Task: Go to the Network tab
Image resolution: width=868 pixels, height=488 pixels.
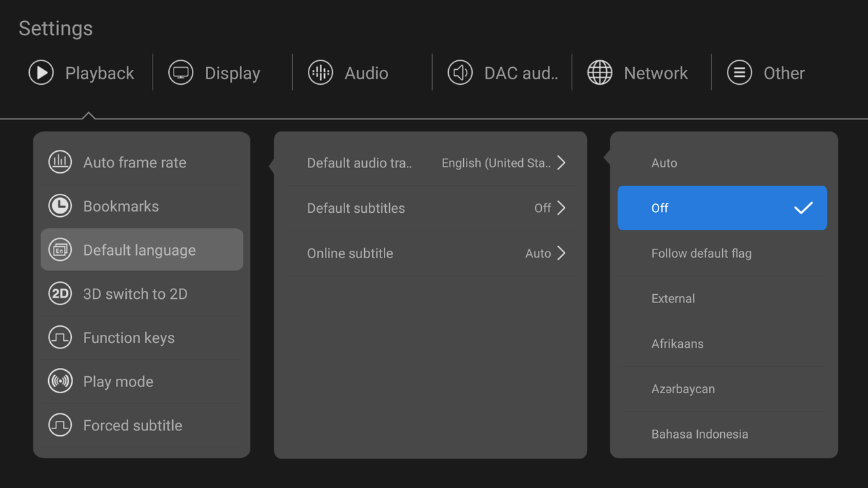Action: [641, 73]
